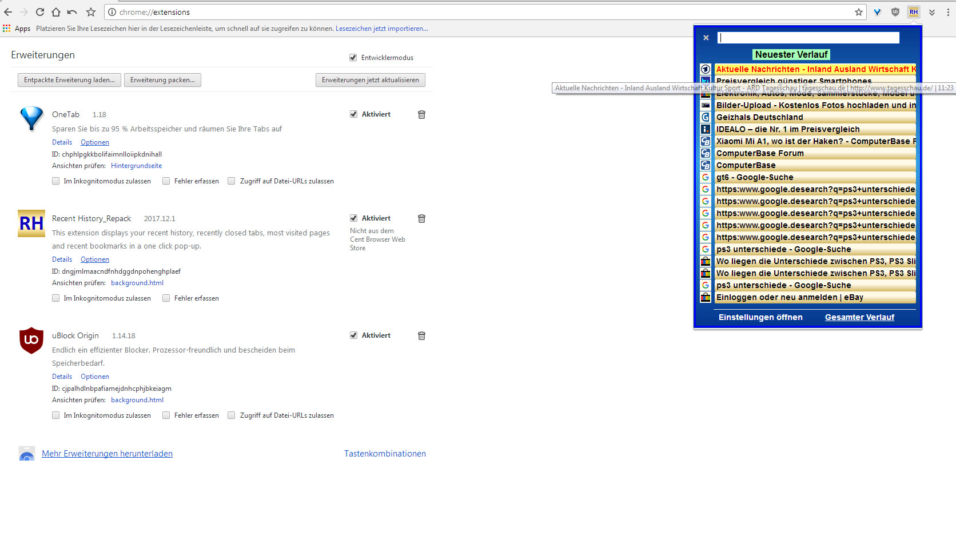Open Geizhals Deutschland history entry
The width and height of the screenshot is (956, 560).
click(x=815, y=117)
